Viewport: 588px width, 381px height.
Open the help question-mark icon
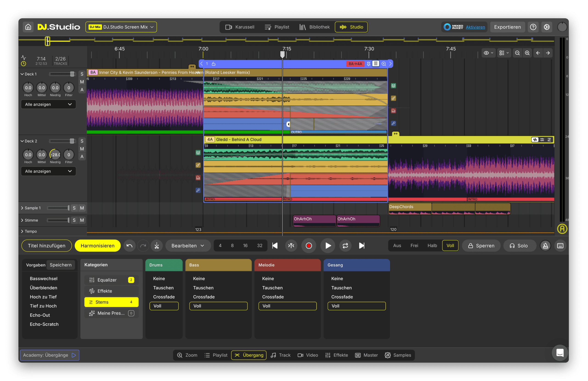pyautogui.click(x=533, y=27)
